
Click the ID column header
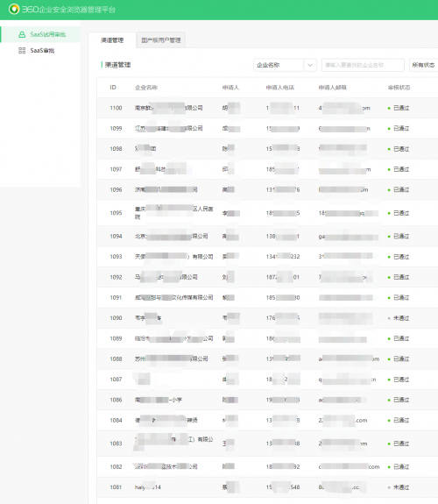[x=113, y=88]
